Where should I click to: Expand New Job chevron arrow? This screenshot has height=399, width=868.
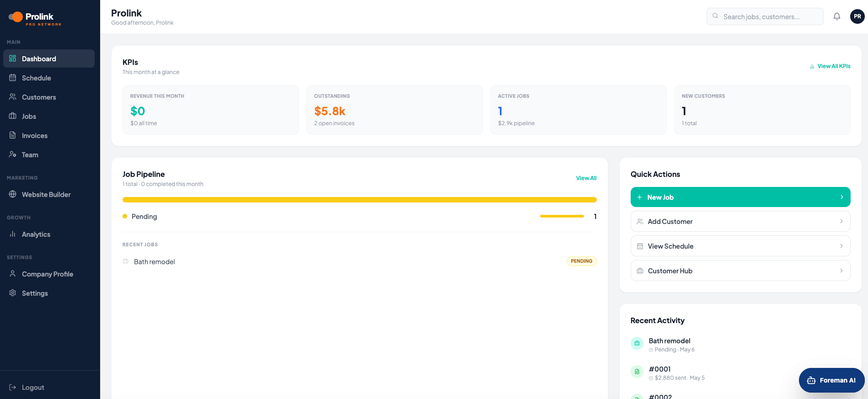tap(842, 197)
